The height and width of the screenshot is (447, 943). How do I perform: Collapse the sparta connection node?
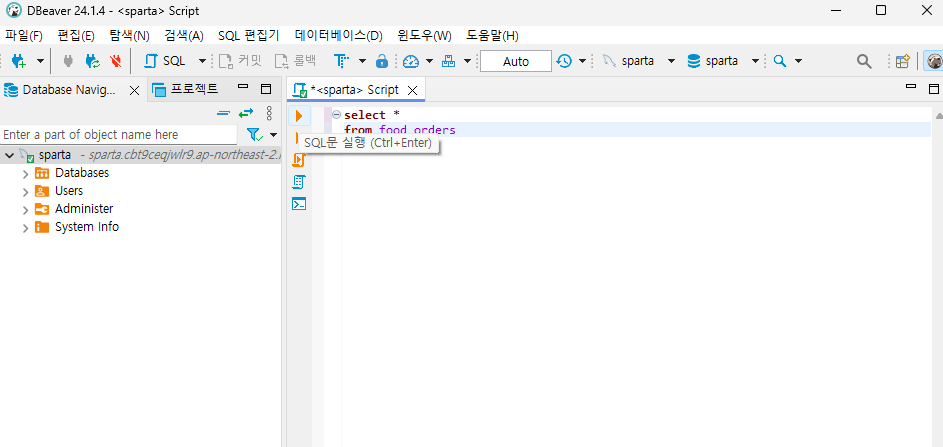9,155
